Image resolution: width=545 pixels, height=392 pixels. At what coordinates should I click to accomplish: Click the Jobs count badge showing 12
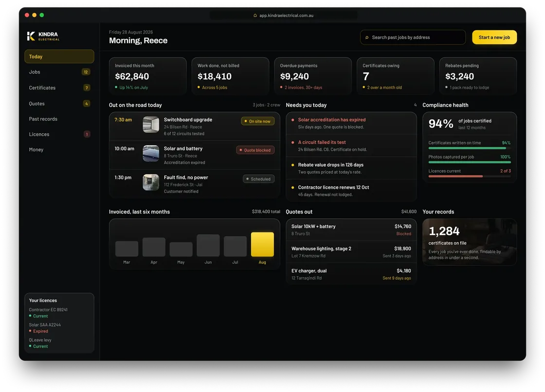click(86, 72)
